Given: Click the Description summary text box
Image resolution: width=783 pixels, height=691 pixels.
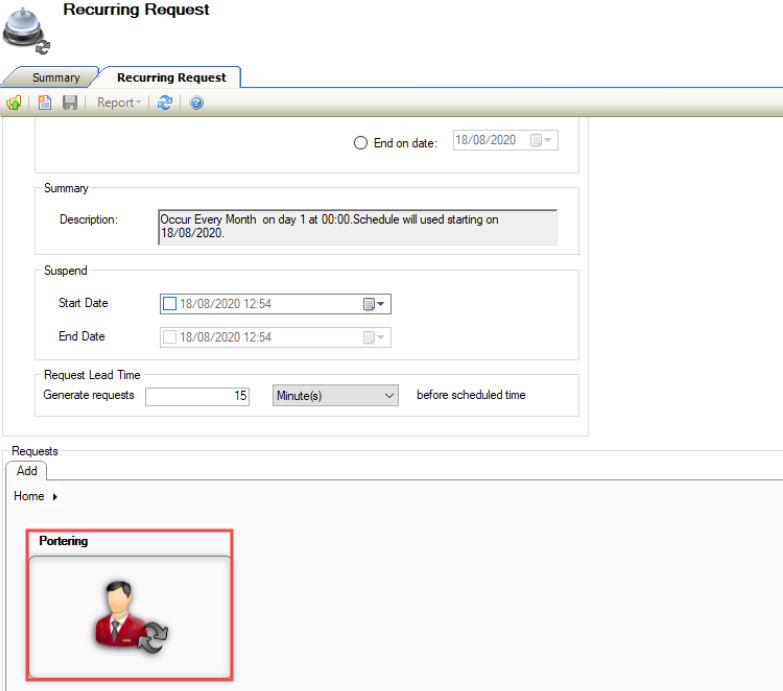Looking at the screenshot, I should 357,226.
